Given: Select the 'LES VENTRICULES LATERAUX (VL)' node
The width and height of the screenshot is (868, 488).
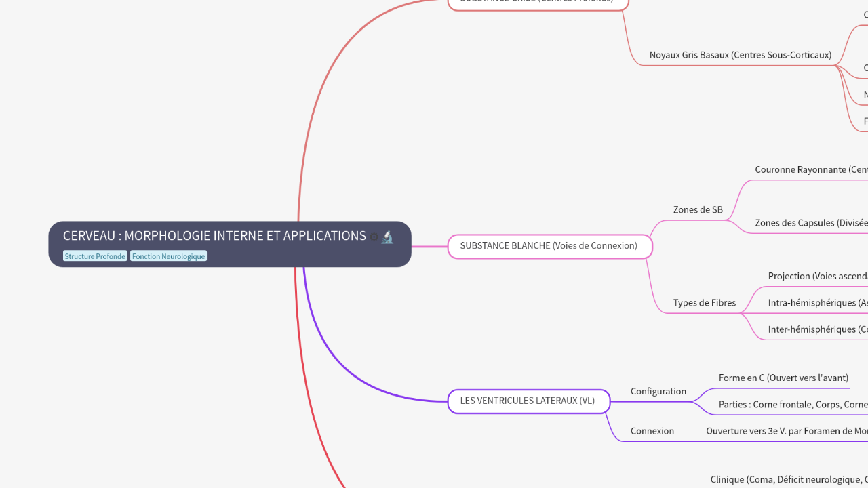Looking at the screenshot, I should tap(528, 401).
